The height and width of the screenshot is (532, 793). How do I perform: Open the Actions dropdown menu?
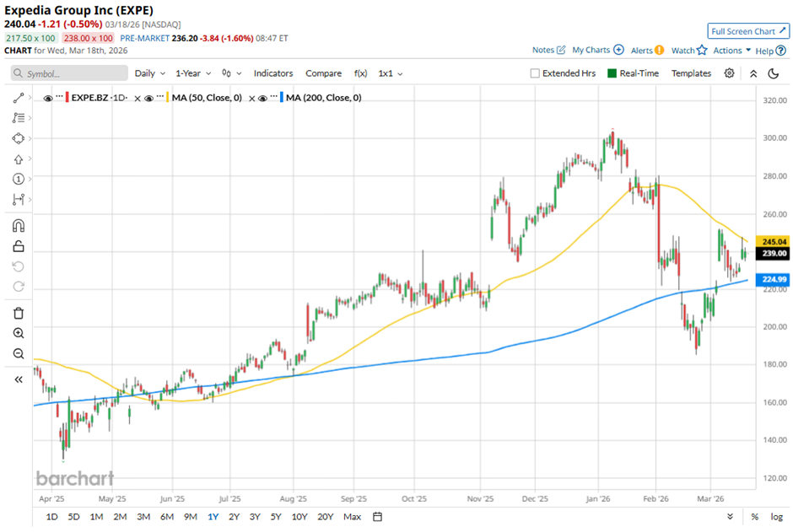coord(731,51)
